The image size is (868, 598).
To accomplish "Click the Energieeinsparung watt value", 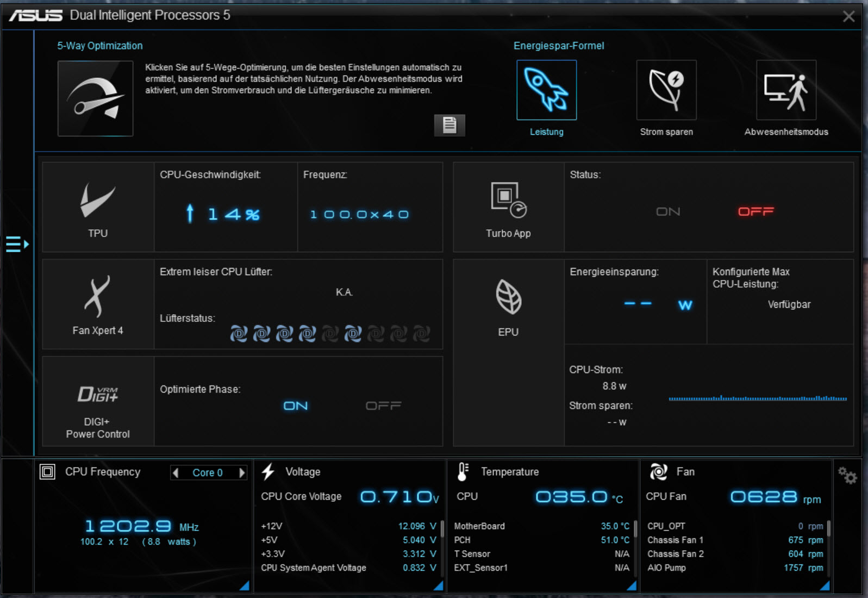I will click(x=658, y=304).
